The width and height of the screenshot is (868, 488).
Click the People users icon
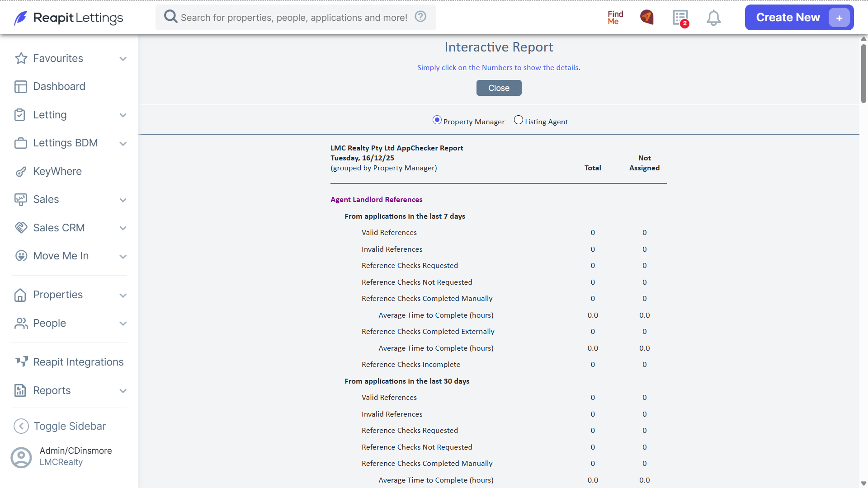click(21, 323)
